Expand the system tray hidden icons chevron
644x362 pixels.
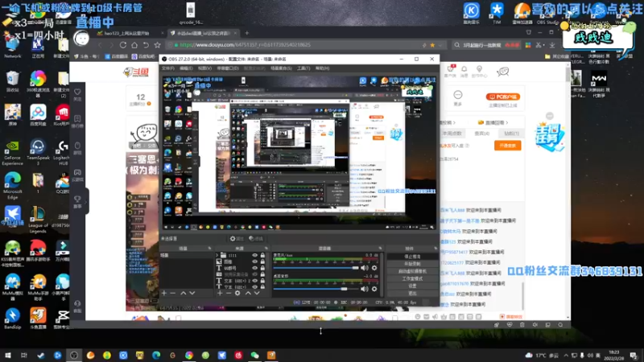pyautogui.click(x=566, y=355)
